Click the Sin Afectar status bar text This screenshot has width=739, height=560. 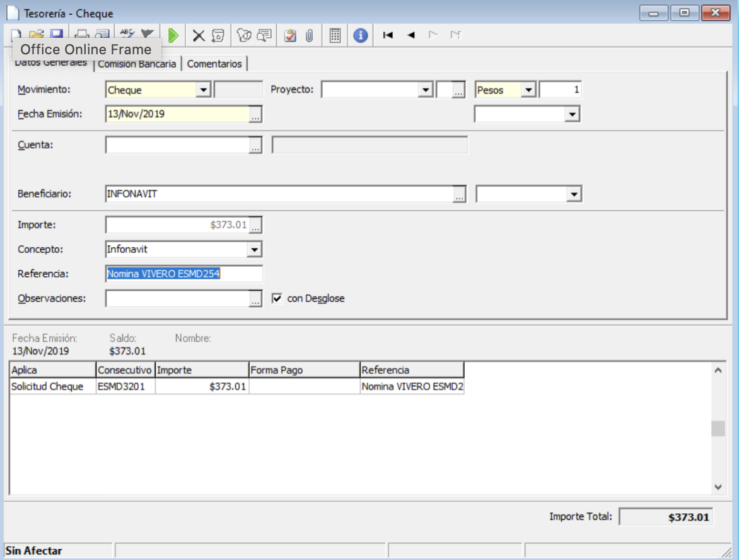[x=34, y=551]
